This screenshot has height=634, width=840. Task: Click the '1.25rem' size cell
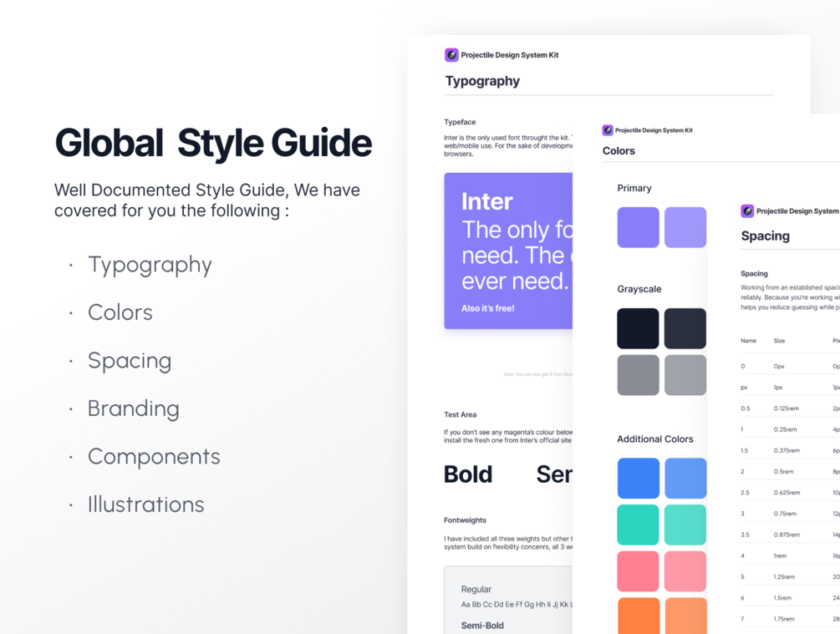pos(784,576)
